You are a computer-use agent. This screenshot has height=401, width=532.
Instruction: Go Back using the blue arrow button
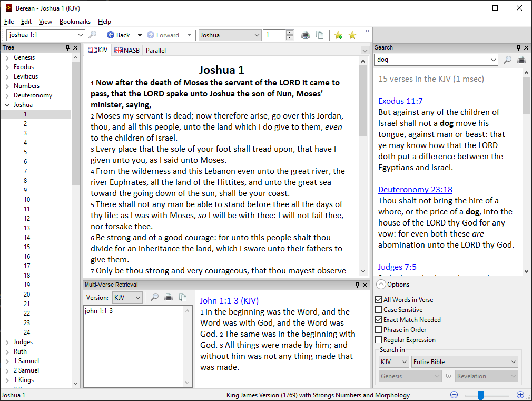pos(119,35)
